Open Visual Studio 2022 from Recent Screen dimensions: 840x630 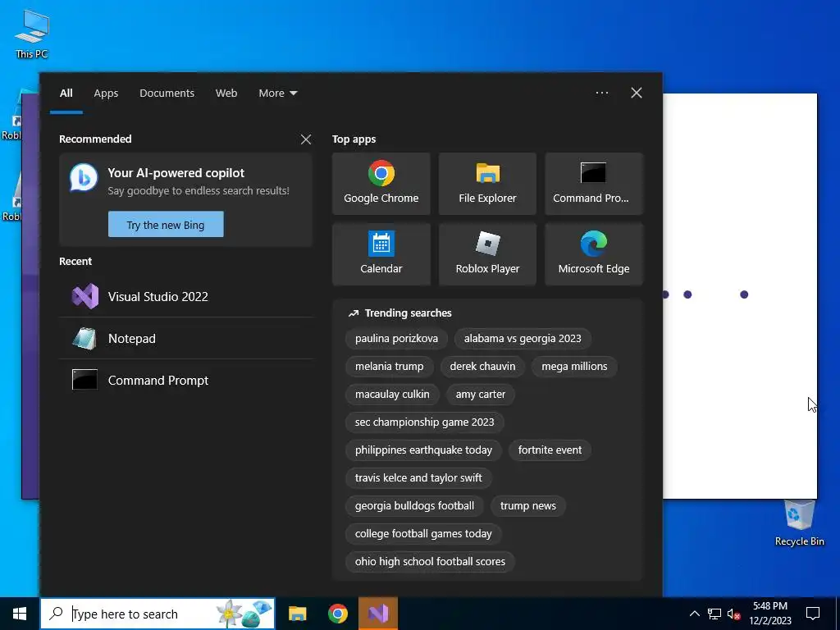point(186,297)
